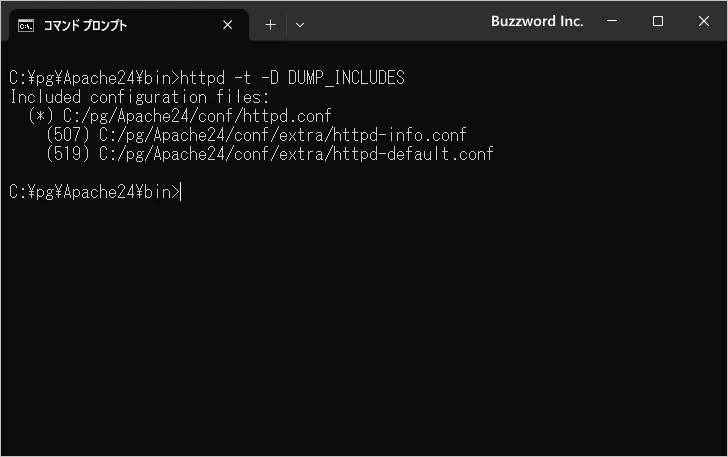
Task: Click the Buzzword Inc. title bar text
Action: pyautogui.click(x=537, y=22)
